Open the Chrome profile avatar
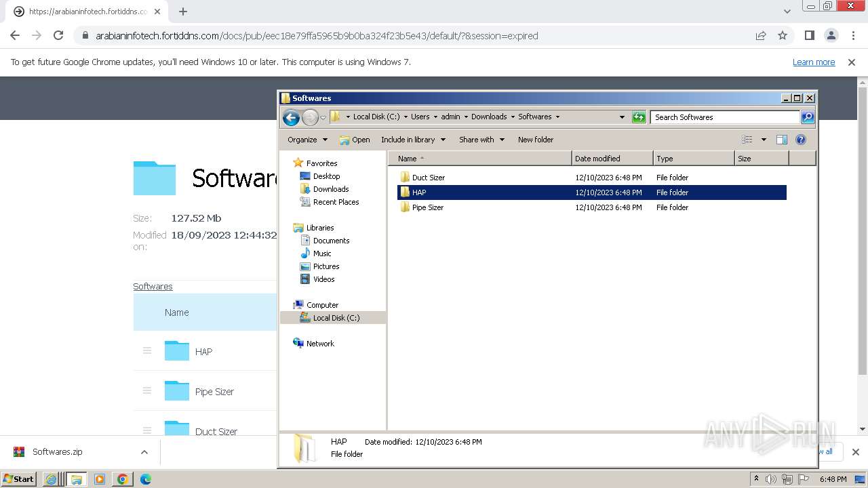The image size is (868, 488). pyautogui.click(x=831, y=35)
